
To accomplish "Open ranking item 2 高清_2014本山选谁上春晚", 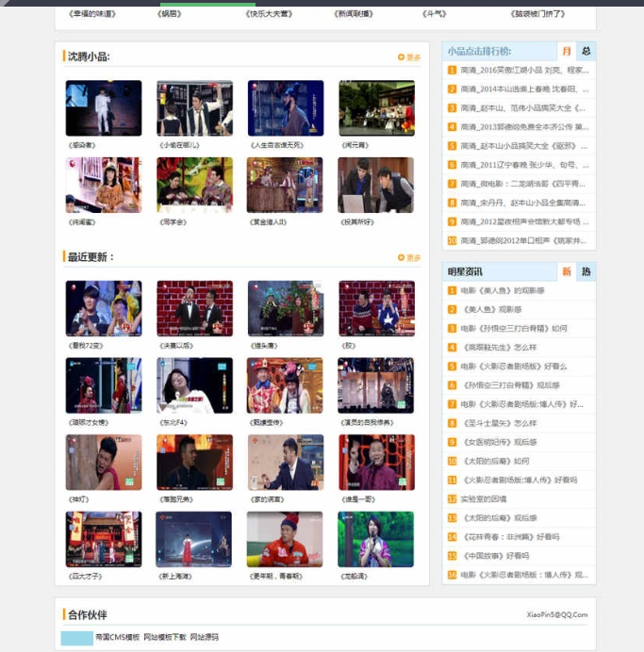I will [520, 89].
